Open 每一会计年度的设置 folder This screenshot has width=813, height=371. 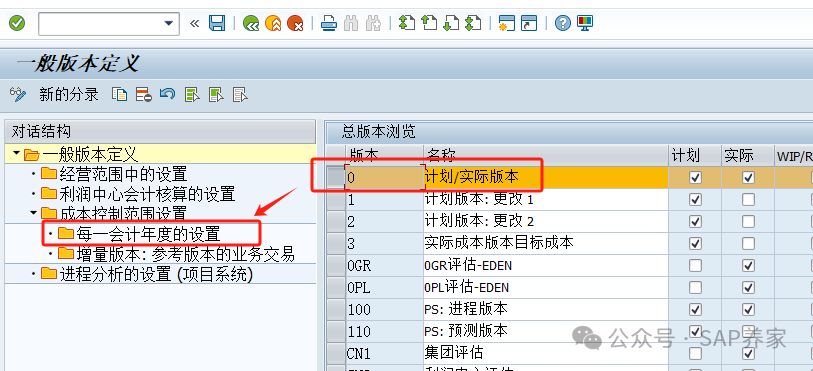[x=139, y=234]
